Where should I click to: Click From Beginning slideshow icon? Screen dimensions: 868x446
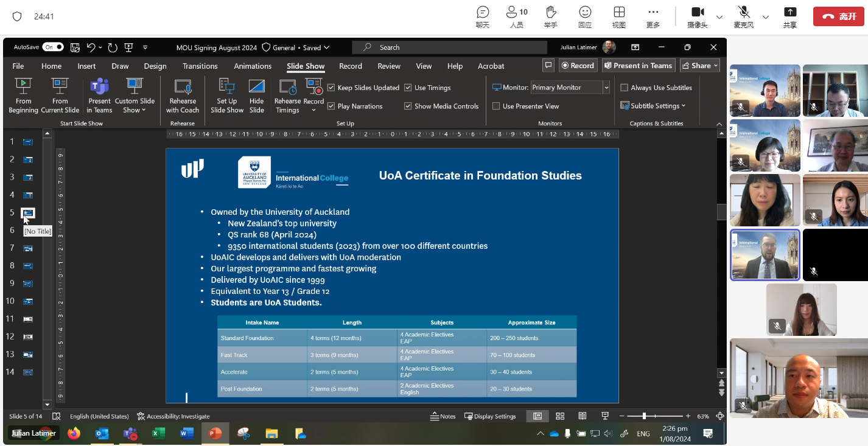[23, 86]
